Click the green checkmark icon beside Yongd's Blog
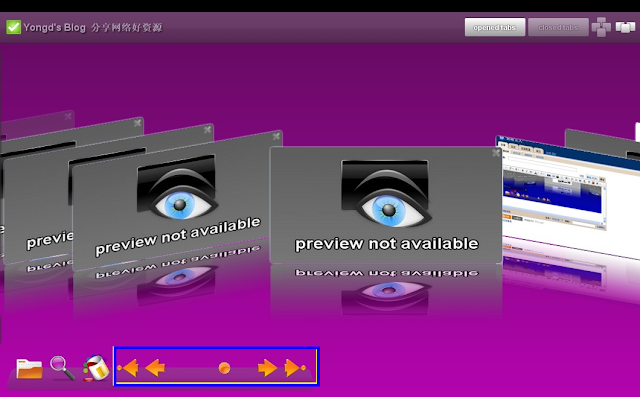 (x=13, y=27)
